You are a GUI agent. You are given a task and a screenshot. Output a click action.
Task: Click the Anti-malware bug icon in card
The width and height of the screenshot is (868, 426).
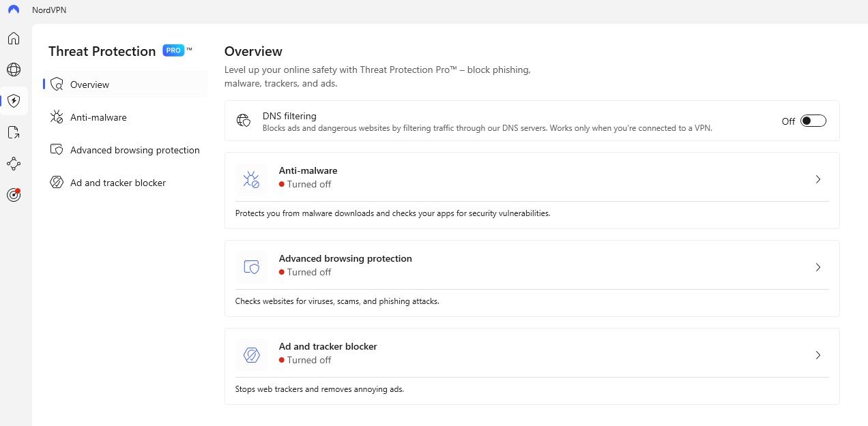pos(251,179)
